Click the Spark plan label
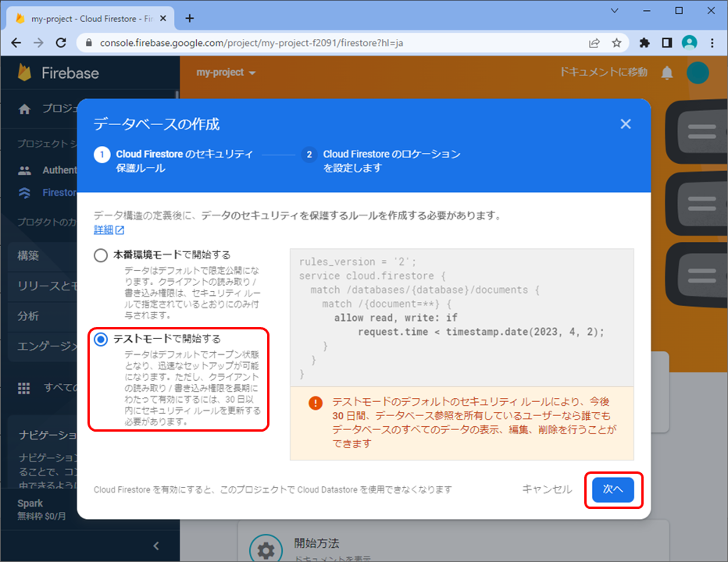This screenshot has width=728, height=562. tap(30, 503)
